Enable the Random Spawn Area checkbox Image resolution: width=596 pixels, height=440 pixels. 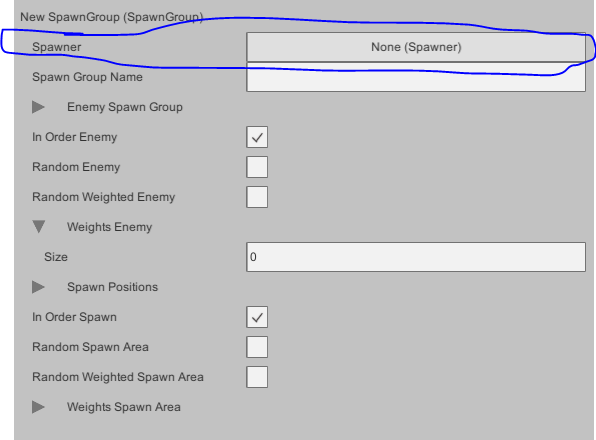[257, 347]
